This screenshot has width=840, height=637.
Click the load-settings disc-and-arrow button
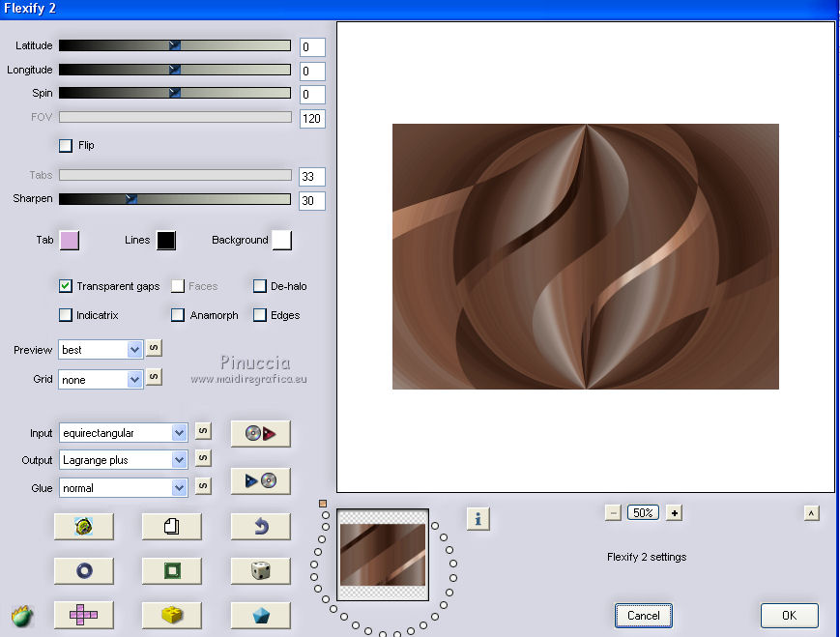[x=260, y=433]
